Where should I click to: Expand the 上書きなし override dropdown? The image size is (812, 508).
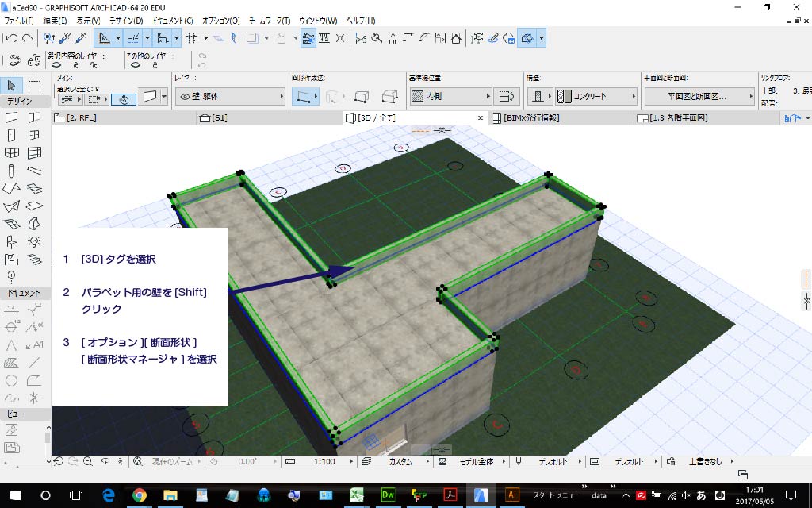(732, 461)
